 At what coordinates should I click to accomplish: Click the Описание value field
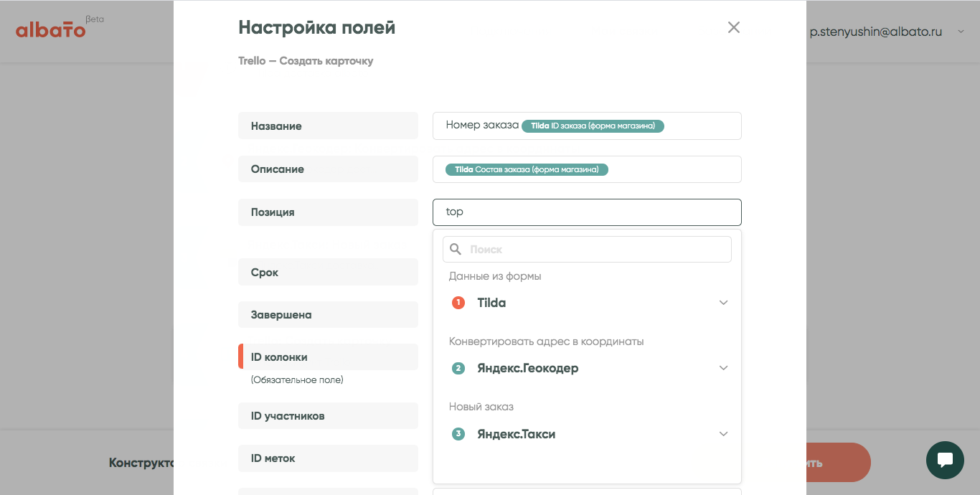[x=587, y=169]
